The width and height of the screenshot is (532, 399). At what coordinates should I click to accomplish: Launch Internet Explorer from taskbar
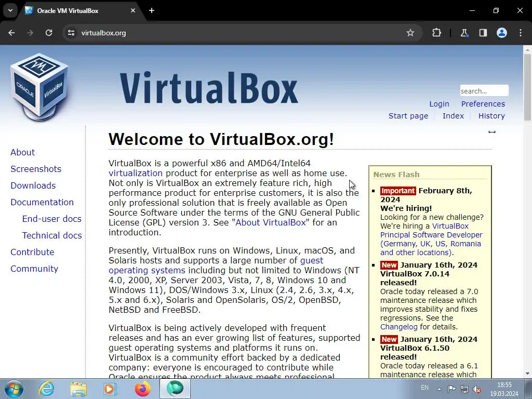pos(46,389)
